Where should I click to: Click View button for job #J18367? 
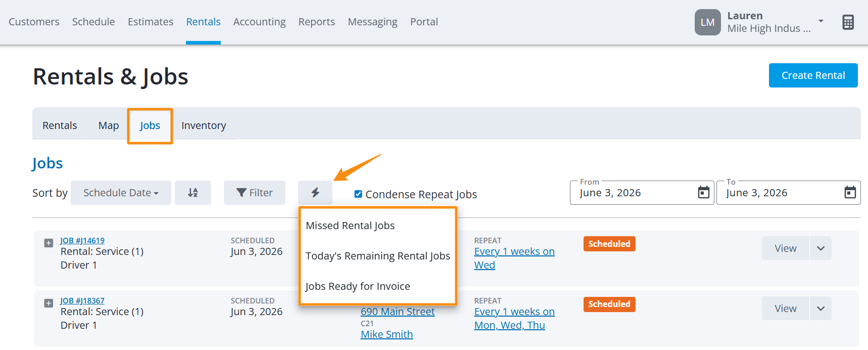[x=786, y=309]
